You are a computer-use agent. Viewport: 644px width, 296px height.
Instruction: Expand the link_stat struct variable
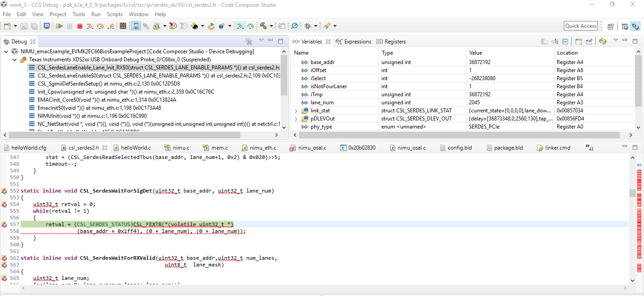pos(296,111)
